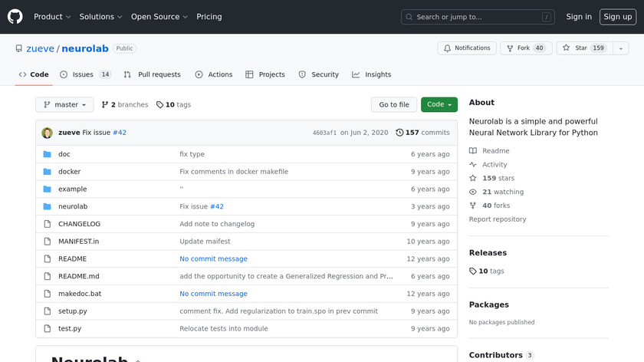The height and width of the screenshot is (362, 644).
Task: Open makedoc.bat 'No commit message' link
Action: [x=214, y=294]
